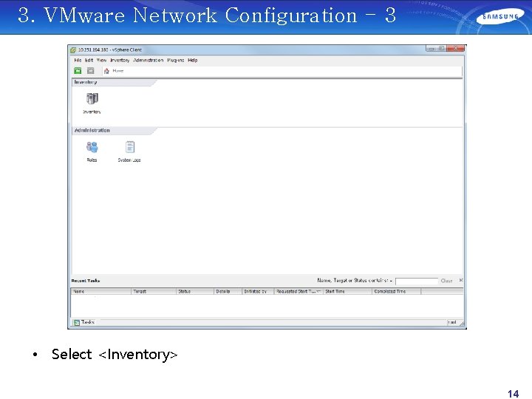This screenshot has height=399, width=532.
Task: Click the Tasks status bar icon
Action: pyautogui.click(x=77, y=322)
